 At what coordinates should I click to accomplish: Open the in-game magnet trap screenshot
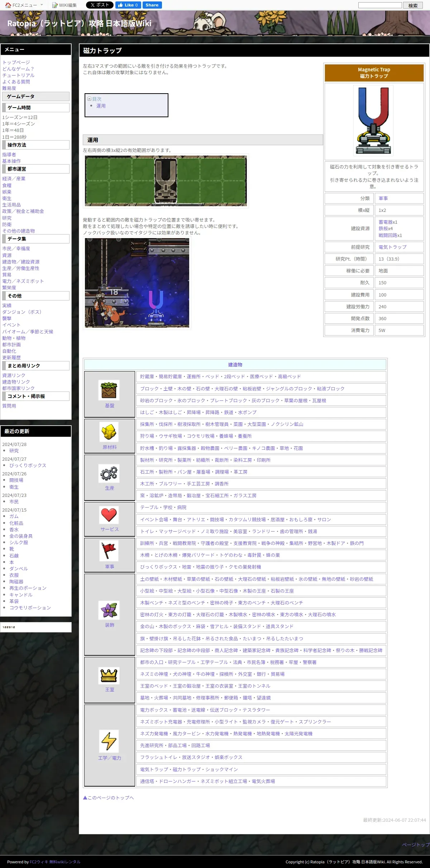click(137, 283)
